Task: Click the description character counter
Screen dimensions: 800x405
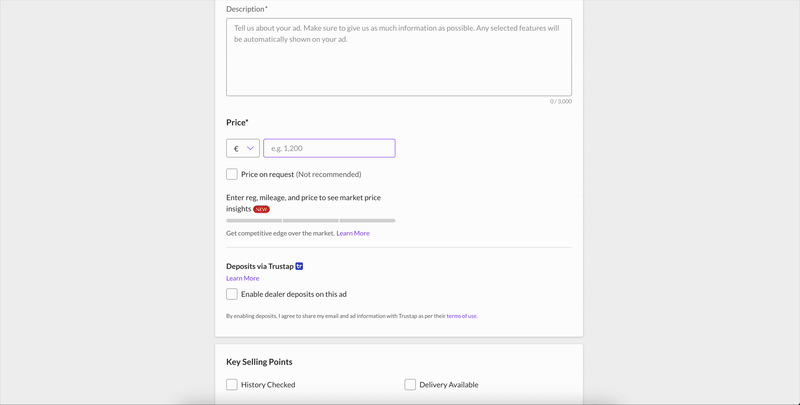Action: click(560, 101)
